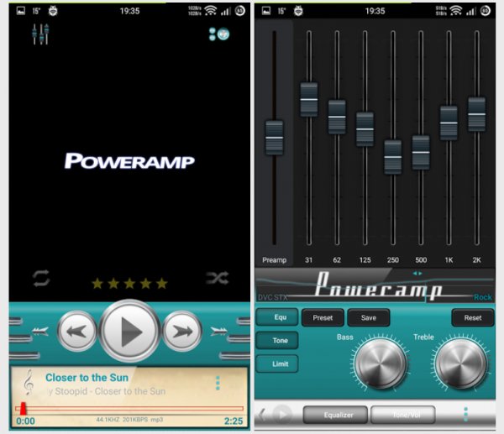Viewport: 504px width, 434px height.
Task: Click the track duration 2:25
Action: click(234, 421)
